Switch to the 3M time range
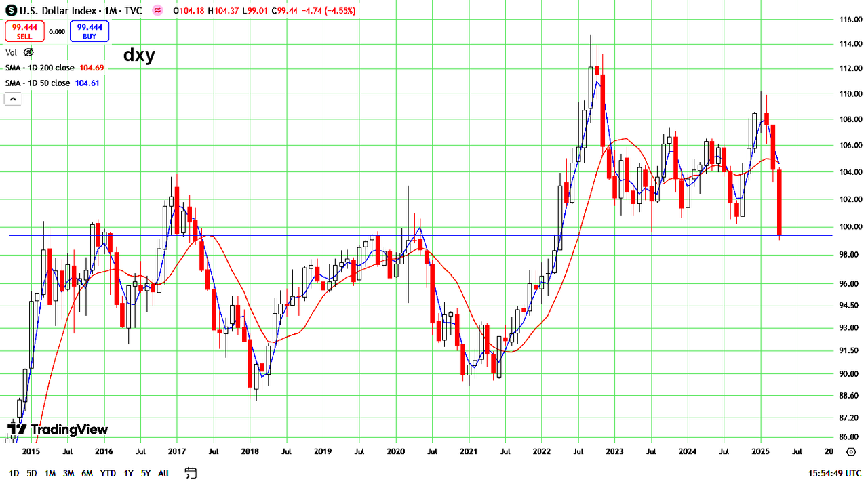Image resolution: width=868 pixels, height=488 pixels. tap(68, 473)
